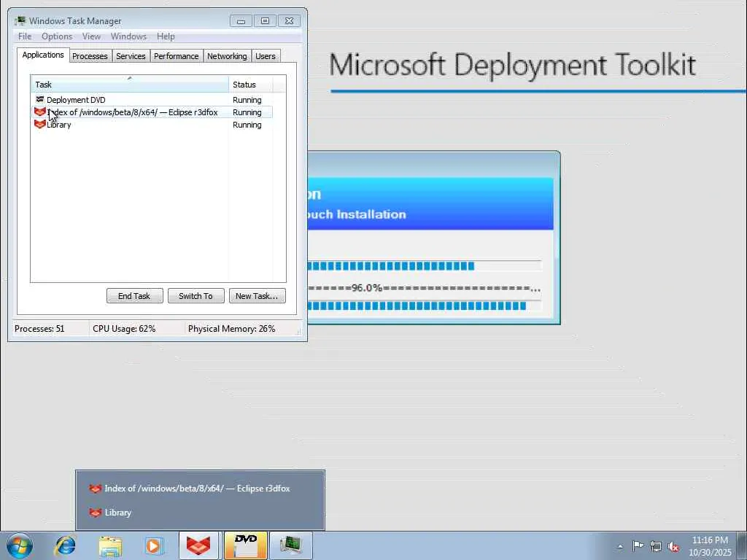Image resolution: width=747 pixels, height=560 pixels.
Task: Select the Index of /windows/beta/8/x64/ task text
Action: click(x=133, y=112)
